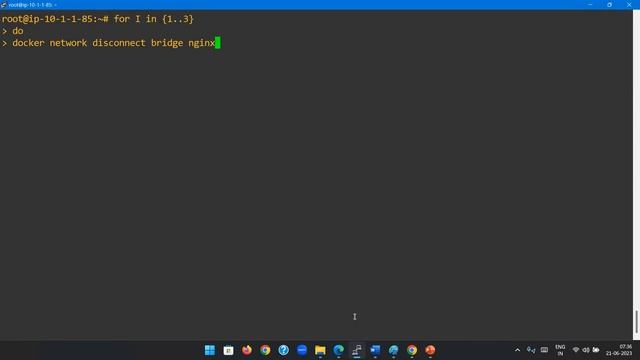
Task: Open the battery status icon
Action: pos(596,350)
